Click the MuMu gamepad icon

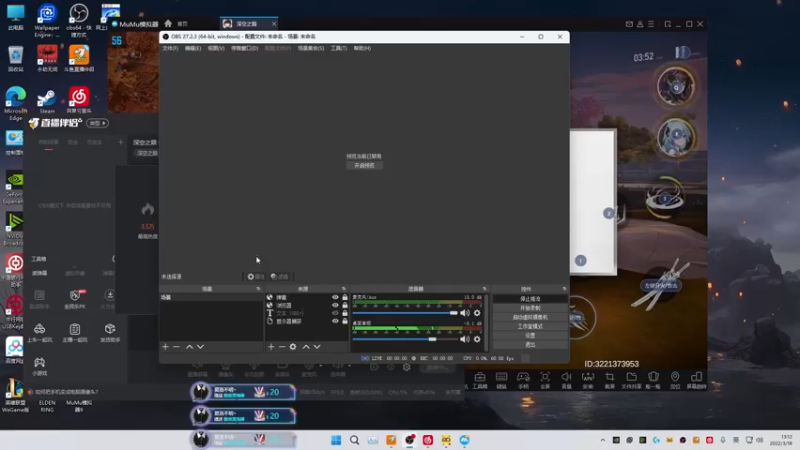(523, 380)
